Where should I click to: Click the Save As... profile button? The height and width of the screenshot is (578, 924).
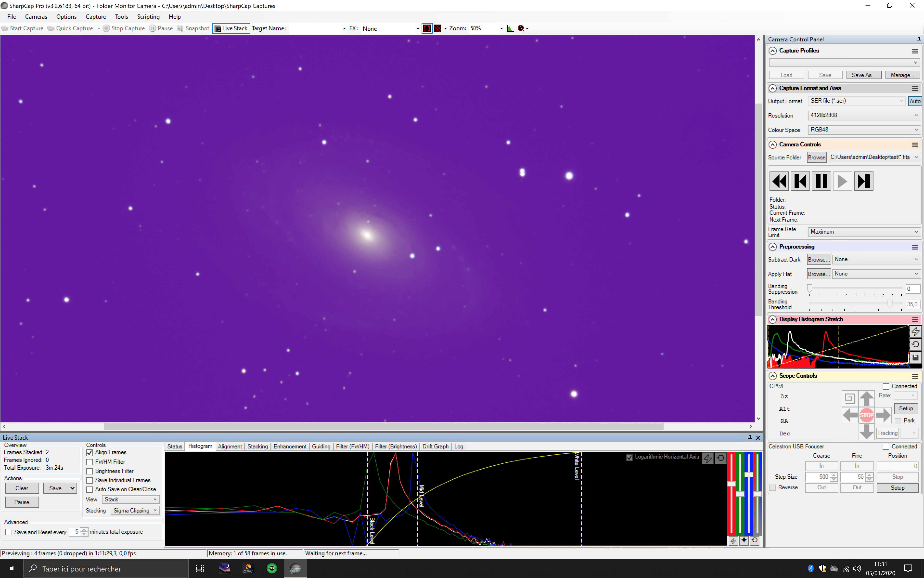[x=864, y=75]
